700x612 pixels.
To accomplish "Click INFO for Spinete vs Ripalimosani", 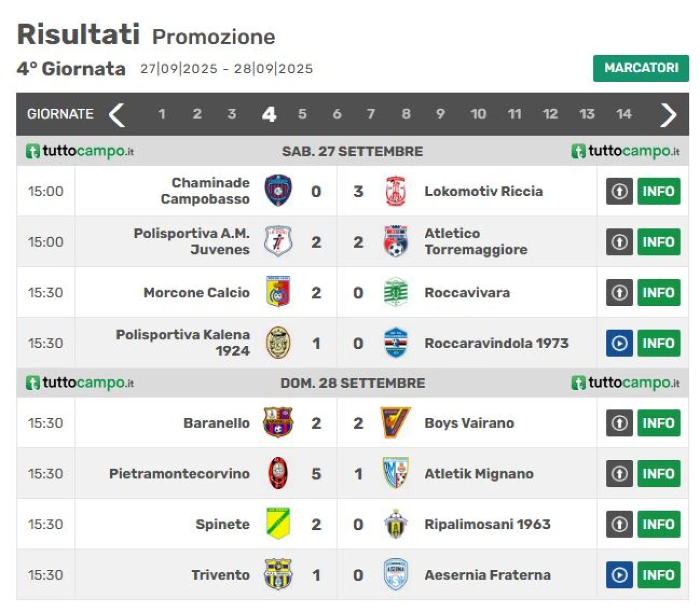I will [658, 524].
